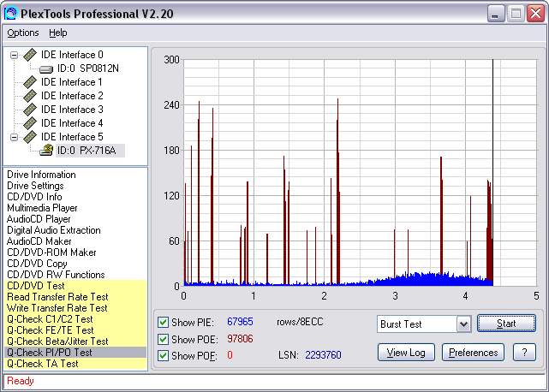This screenshot has width=549, height=392.
Task: Click the IDE Interface 5 chip icon
Action: coord(30,137)
